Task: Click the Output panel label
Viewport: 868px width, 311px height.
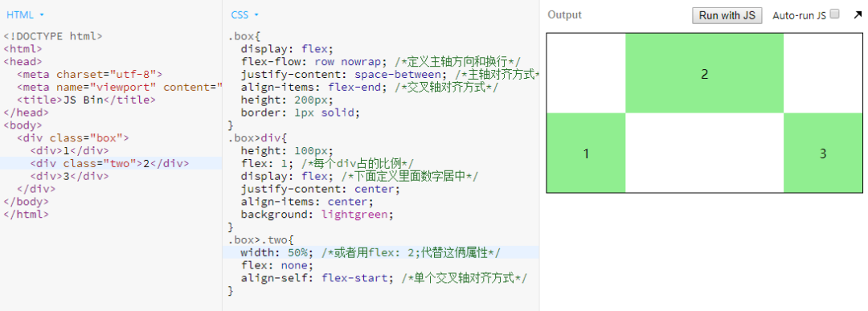Action: click(565, 15)
